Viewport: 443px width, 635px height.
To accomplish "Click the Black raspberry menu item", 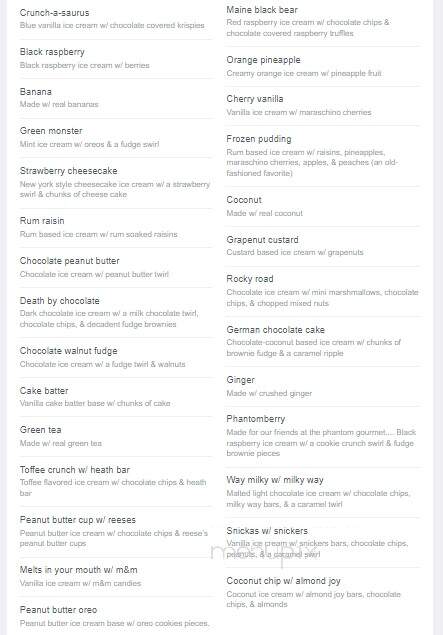I will pyautogui.click(x=52, y=52).
